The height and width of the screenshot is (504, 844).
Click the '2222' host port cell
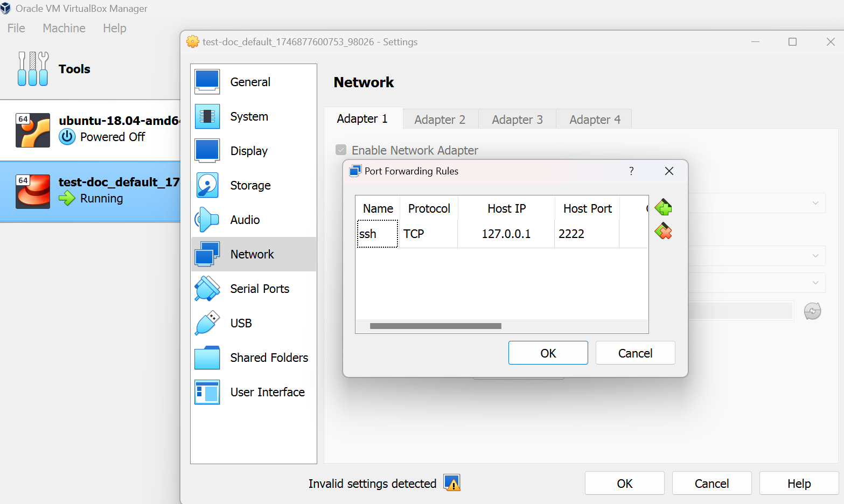tap(587, 234)
